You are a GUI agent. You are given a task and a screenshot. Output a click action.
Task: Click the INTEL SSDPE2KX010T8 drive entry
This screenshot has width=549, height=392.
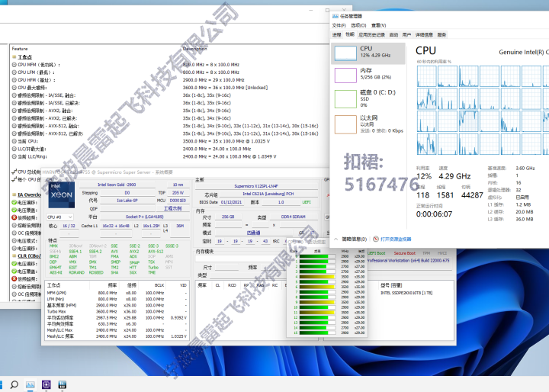pyautogui.click(x=406, y=293)
